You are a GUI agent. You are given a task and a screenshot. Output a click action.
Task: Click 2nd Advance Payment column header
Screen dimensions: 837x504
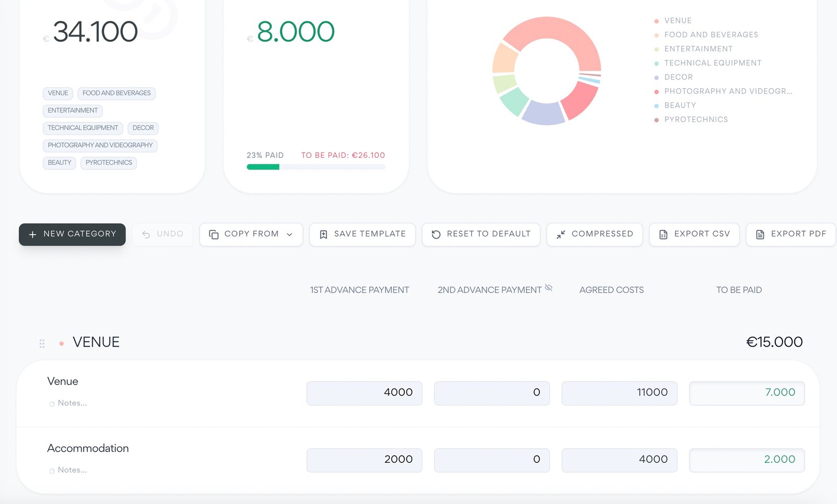pyautogui.click(x=490, y=290)
